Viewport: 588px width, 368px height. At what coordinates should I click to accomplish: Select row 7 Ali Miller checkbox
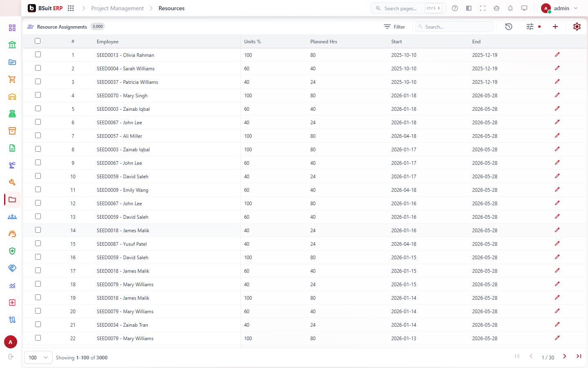pyautogui.click(x=38, y=135)
